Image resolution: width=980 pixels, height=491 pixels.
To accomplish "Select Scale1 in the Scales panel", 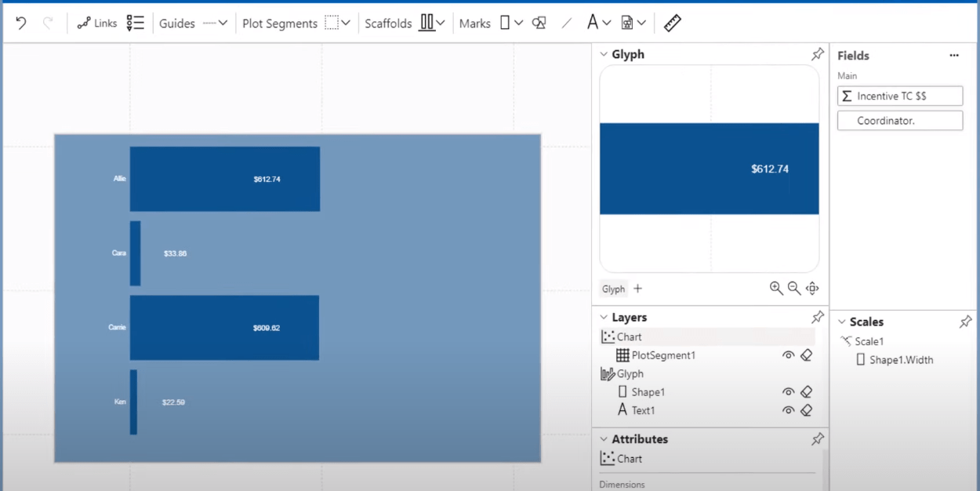I will pos(869,341).
